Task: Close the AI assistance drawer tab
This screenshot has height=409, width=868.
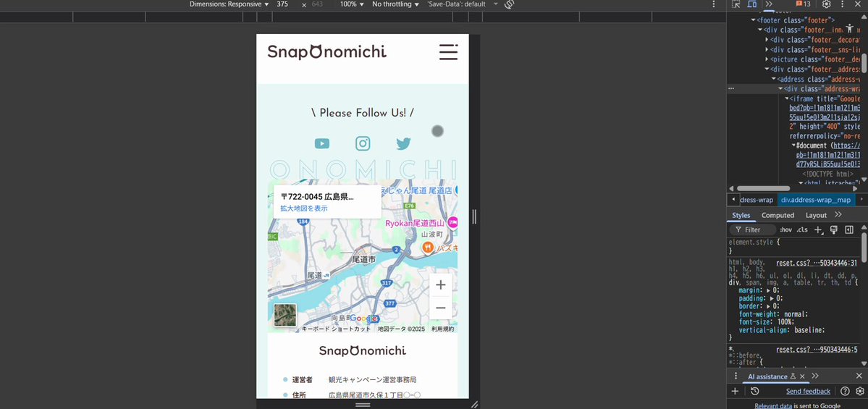Action: [x=802, y=376]
